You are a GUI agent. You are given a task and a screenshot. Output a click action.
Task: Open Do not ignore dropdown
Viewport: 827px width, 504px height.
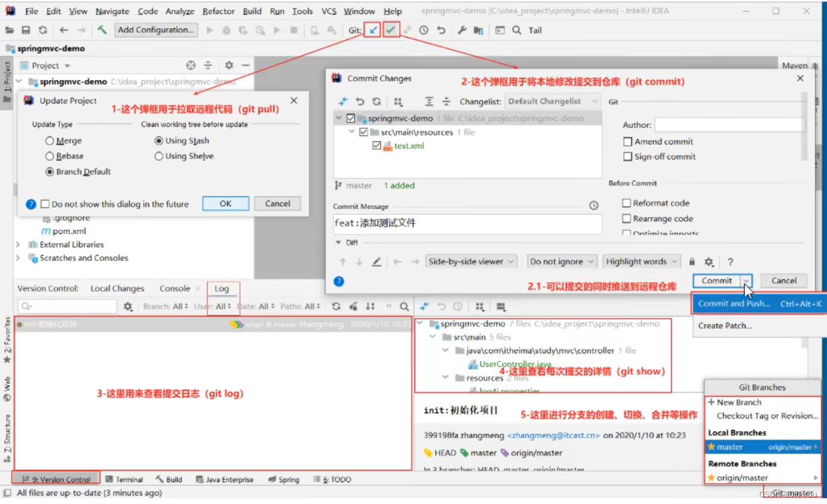(562, 262)
